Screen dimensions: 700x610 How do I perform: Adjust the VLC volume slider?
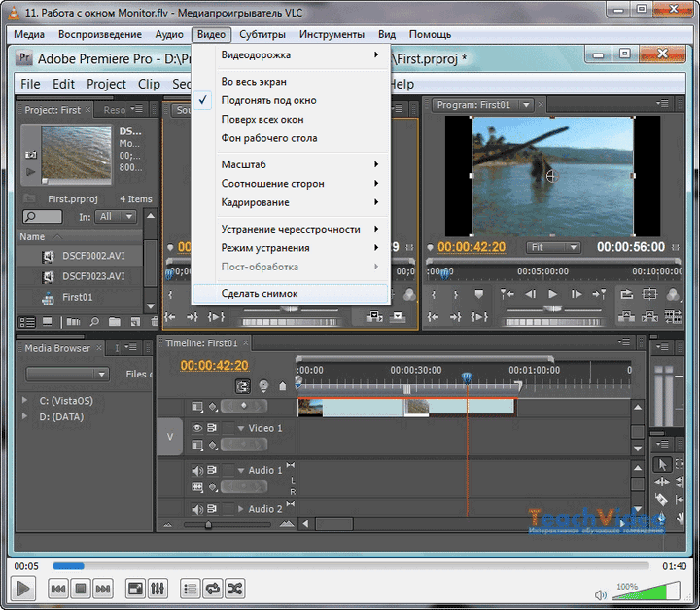point(646,591)
